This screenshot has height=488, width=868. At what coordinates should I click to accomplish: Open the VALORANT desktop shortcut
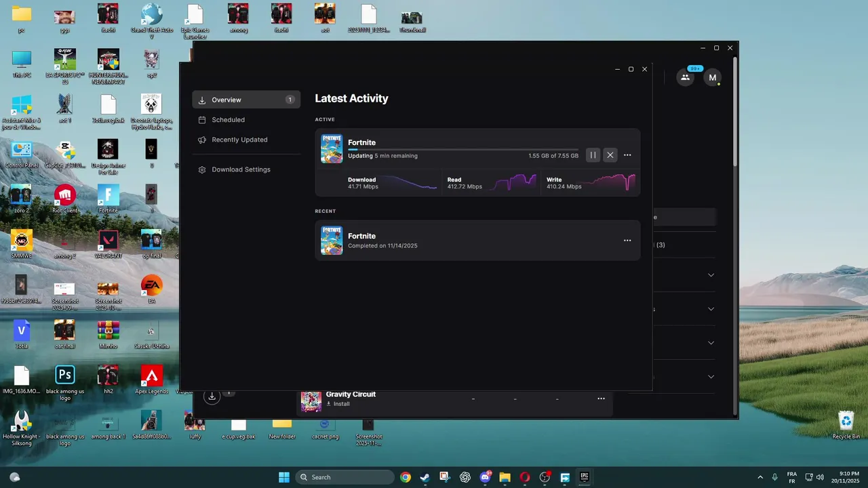pyautogui.click(x=108, y=244)
